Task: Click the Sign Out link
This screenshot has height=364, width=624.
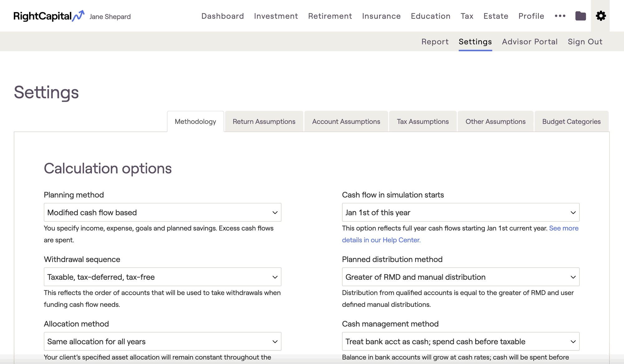Action: tap(585, 42)
